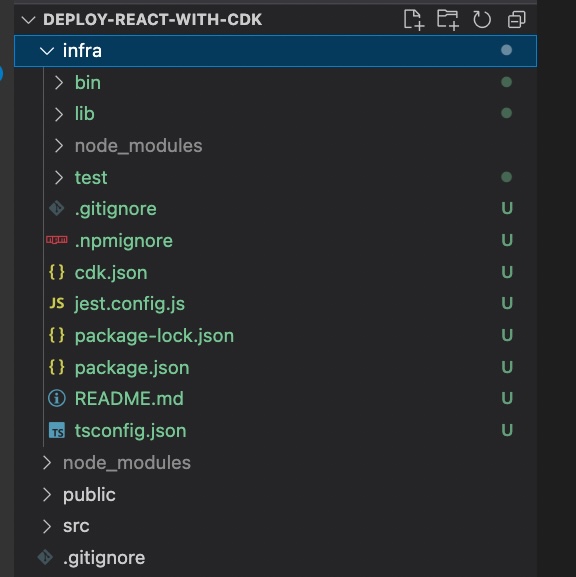Click git status dot on bin row
This screenshot has height=577, width=576.
[x=506, y=82]
